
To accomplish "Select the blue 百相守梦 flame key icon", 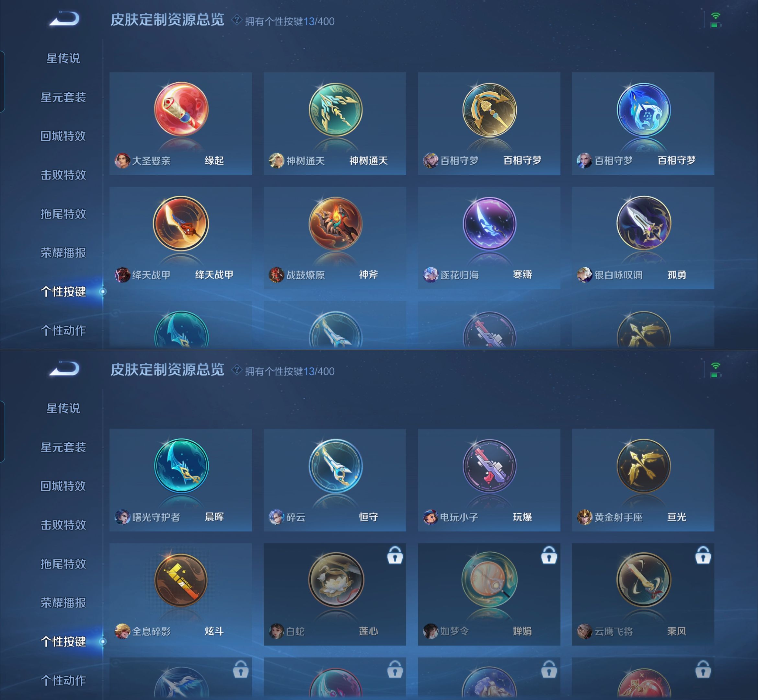I will [x=644, y=110].
